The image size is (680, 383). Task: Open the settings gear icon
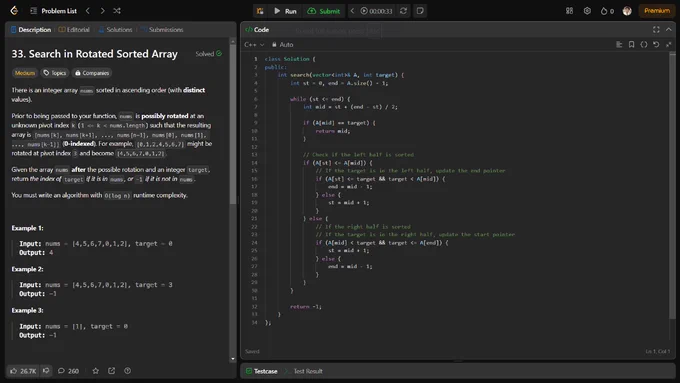coord(587,11)
